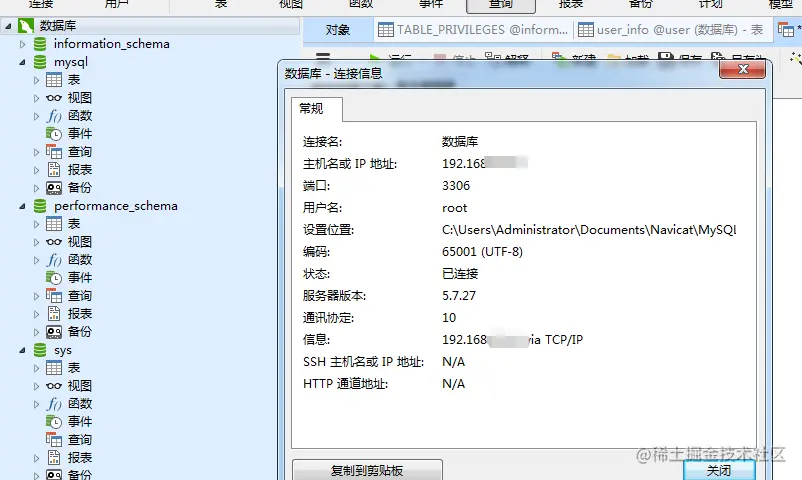Select the sys database cylinder icon
The image size is (802, 480).
(x=40, y=350)
